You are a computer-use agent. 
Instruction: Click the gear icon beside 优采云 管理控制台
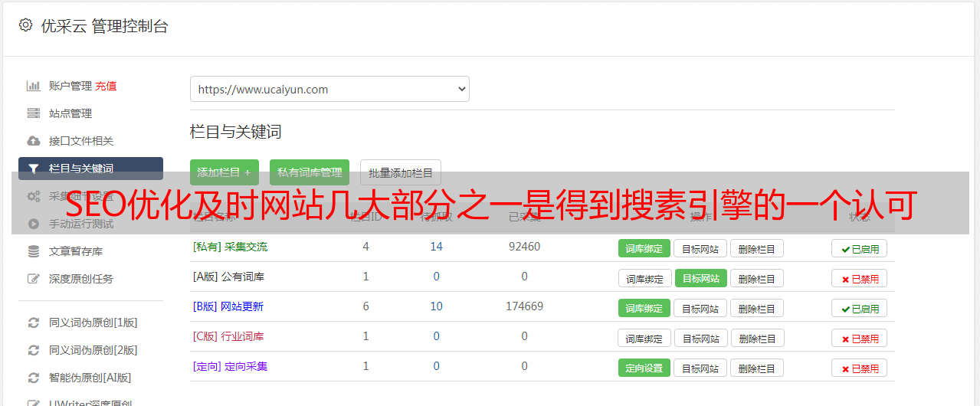25,25
